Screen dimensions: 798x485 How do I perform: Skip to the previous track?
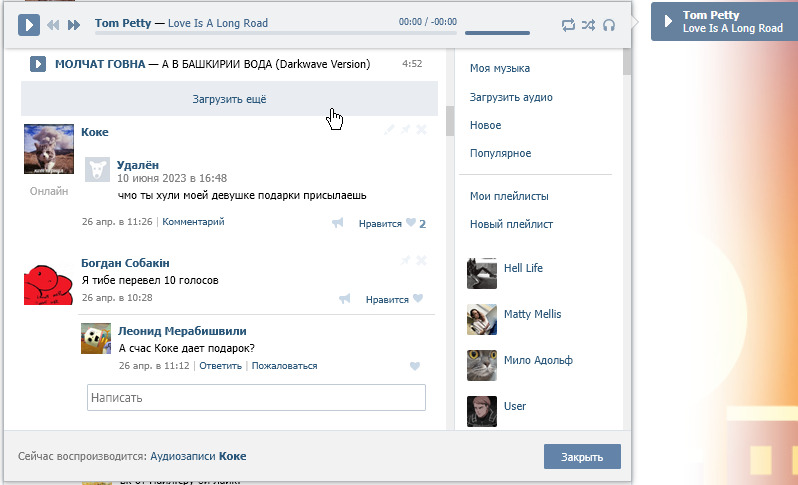click(54, 24)
